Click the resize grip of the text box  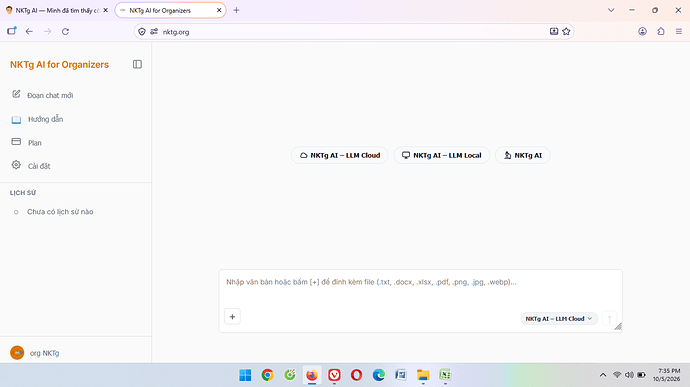pos(618,327)
